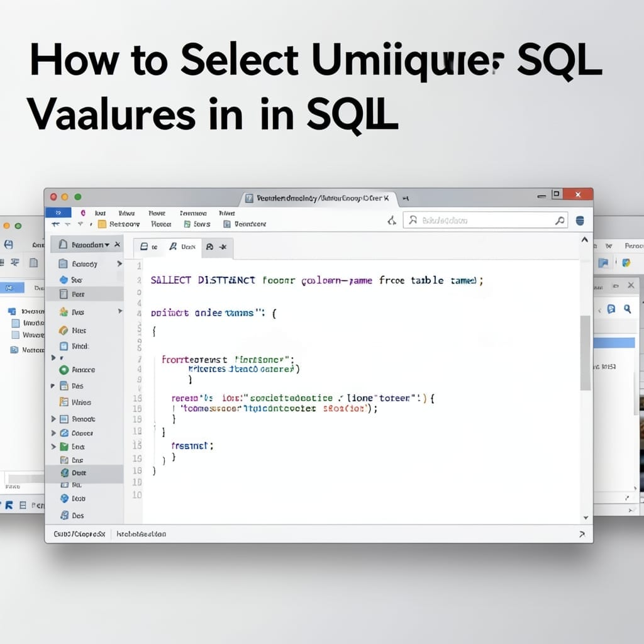This screenshot has width=644, height=644.
Task: Click the Ens icon in the sidebar
Action: (x=64, y=460)
